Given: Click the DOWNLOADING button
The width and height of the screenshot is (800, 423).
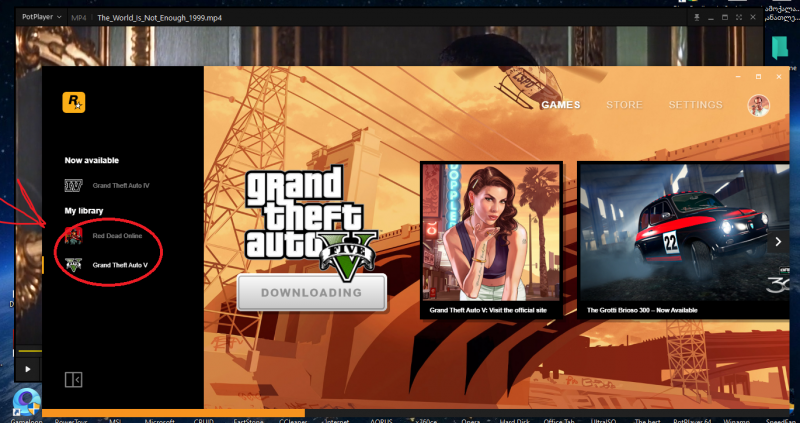Looking at the screenshot, I should [x=312, y=293].
